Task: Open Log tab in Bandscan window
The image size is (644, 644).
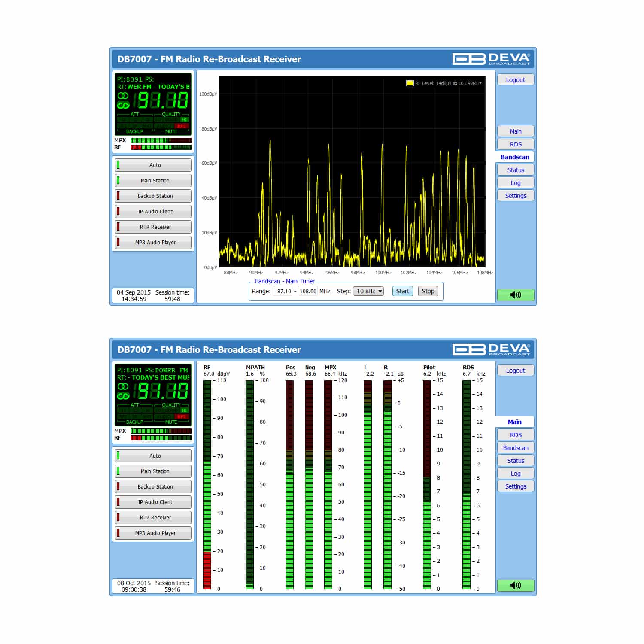Action: coord(516,182)
